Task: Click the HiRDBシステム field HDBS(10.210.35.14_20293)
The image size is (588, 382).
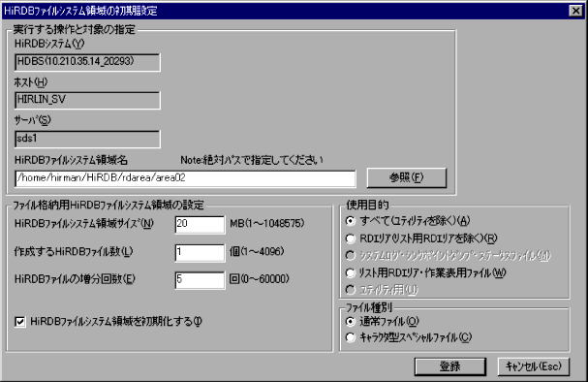Action: (x=87, y=62)
